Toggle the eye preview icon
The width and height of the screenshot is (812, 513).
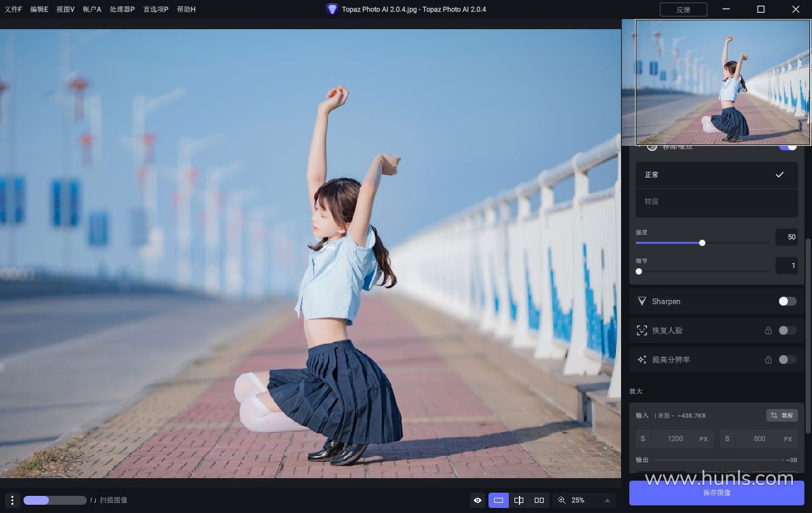[478, 500]
